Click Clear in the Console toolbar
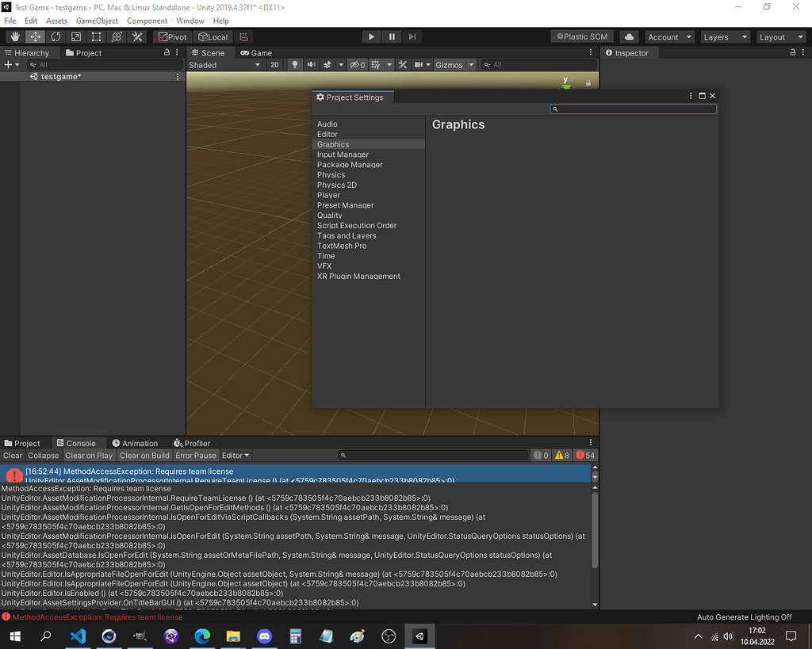This screenshot has width=812, height=649. (13, 455)
